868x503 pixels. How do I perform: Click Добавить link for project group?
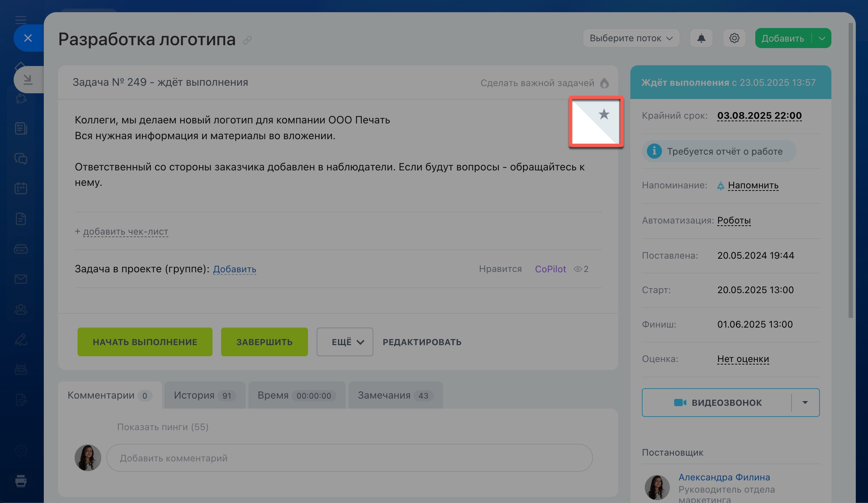point(234,269)
